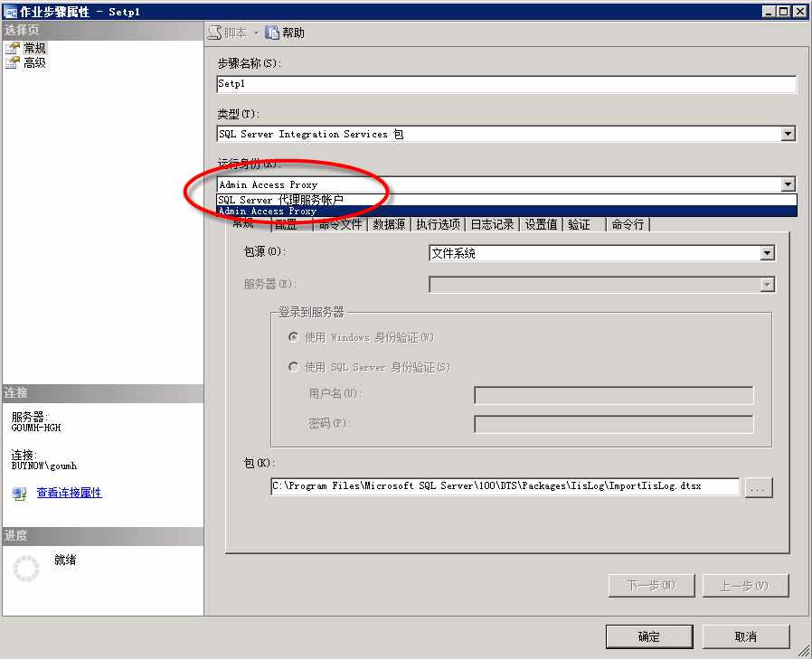
Task: Switch to the 设置值 tab
Action: pyautogui.click(x=541, y=224)
